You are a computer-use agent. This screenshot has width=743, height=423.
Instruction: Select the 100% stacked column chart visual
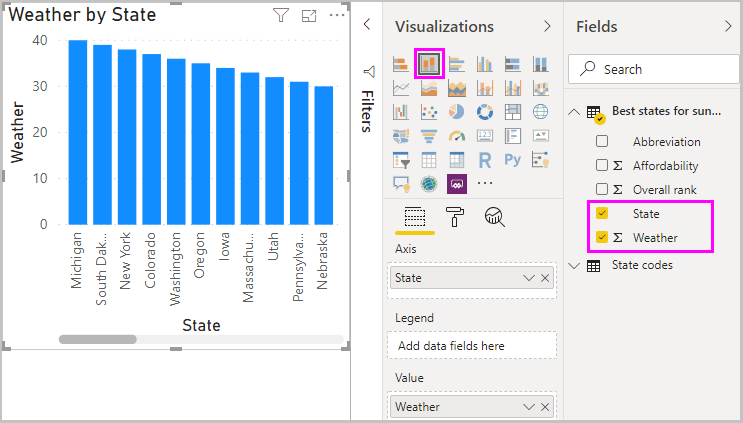pos(541,63)
